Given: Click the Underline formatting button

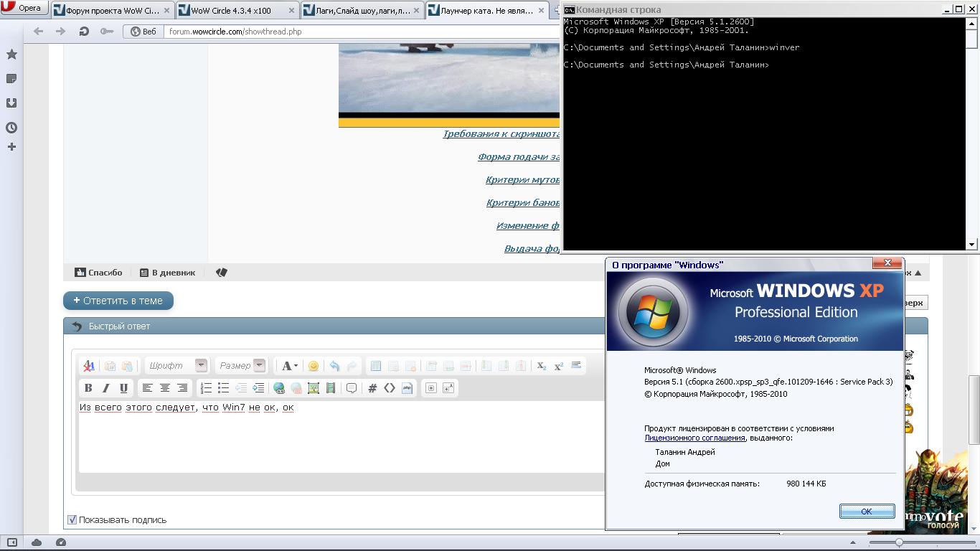Looking at the screenshot, I should (123, 388).
